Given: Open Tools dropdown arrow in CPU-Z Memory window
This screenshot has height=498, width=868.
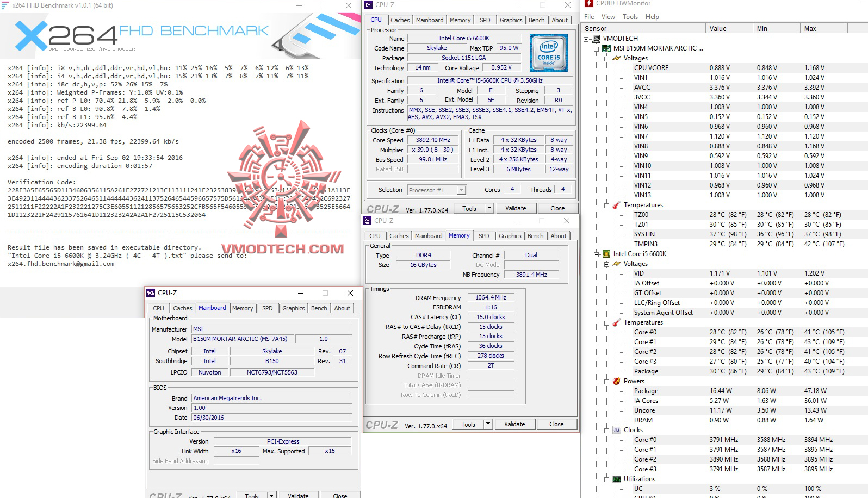Looking at the screenshot, I should (488, 424).
